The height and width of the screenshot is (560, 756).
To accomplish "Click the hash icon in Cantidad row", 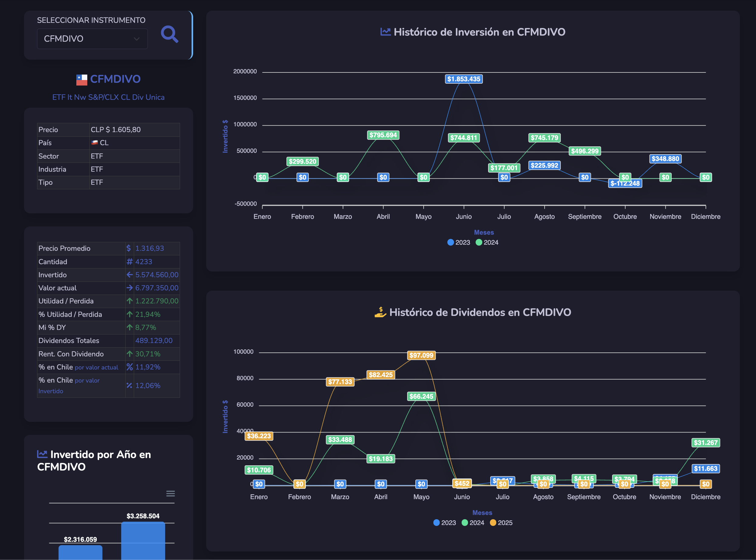I will [129, 262].
